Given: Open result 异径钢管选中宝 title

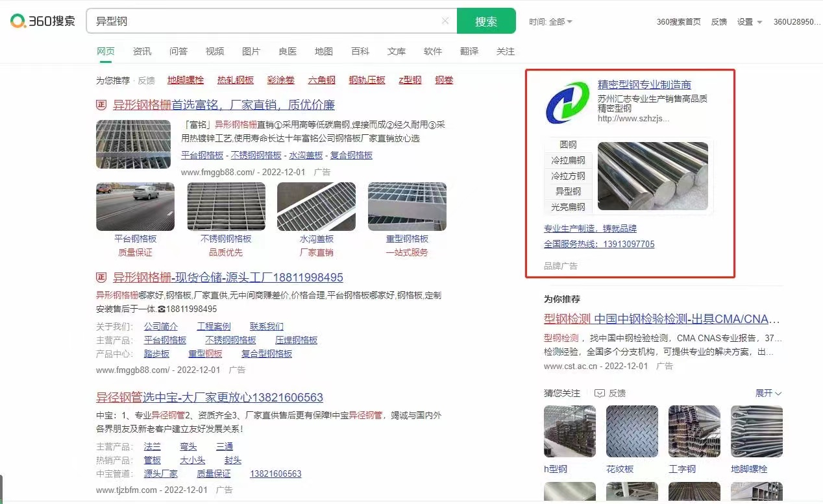Looking at the screenshot, I should [x=210, y=397].
